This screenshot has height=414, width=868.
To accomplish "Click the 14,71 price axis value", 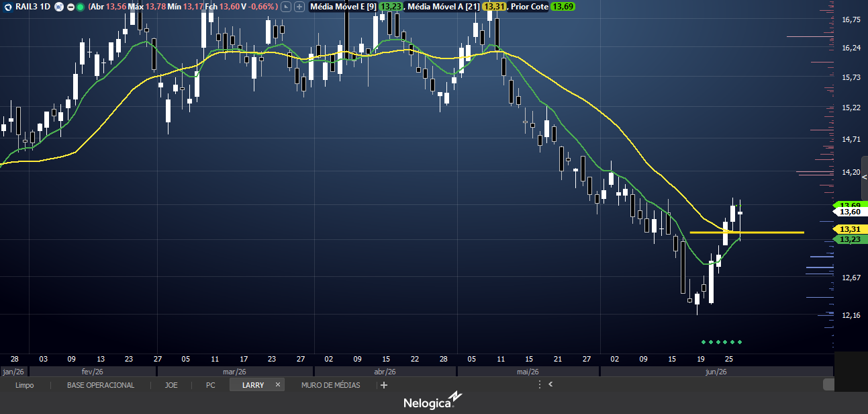I will pyautogui.click(x=851, y=139).
